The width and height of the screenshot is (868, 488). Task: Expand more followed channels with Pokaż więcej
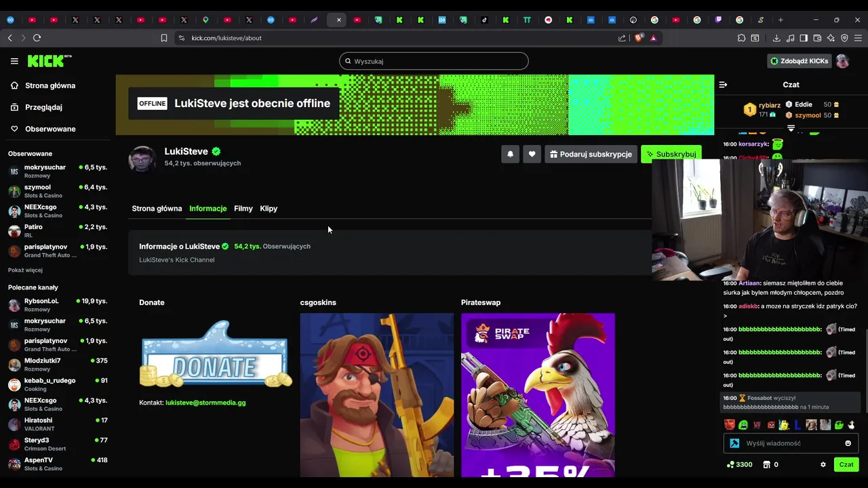coord(25,270)
